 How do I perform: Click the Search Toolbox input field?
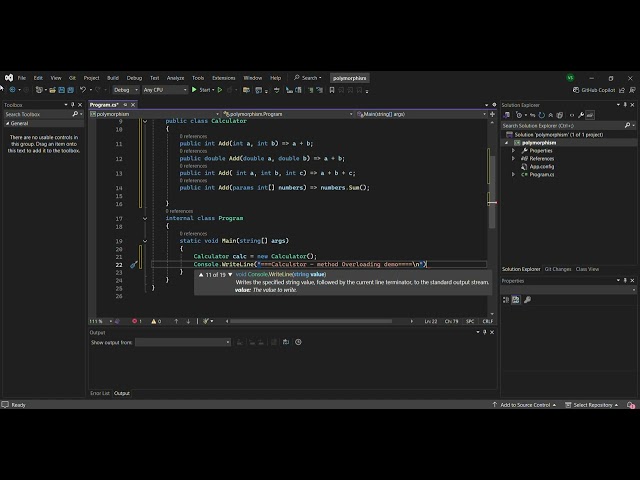pos(43,114)
